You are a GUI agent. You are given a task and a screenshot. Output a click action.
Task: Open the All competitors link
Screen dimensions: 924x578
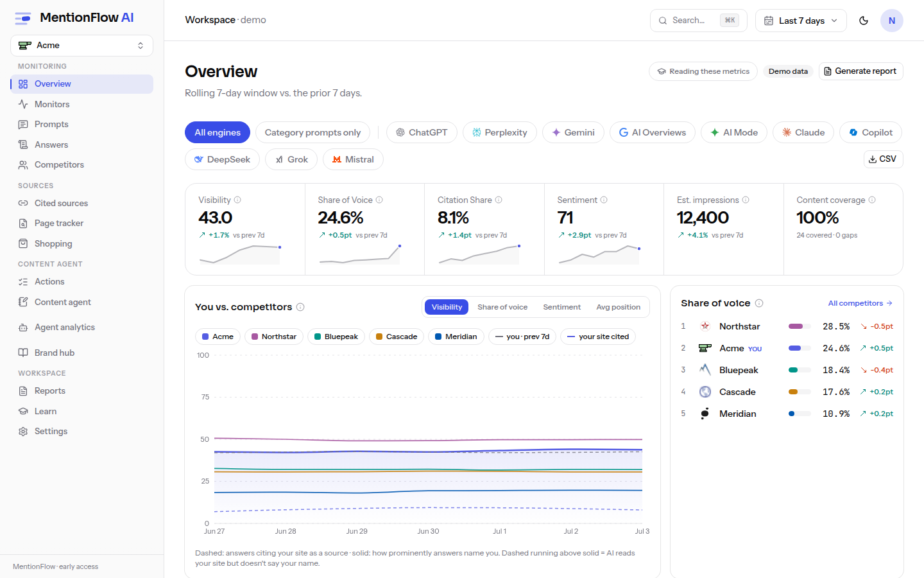[x=860, y=303]
